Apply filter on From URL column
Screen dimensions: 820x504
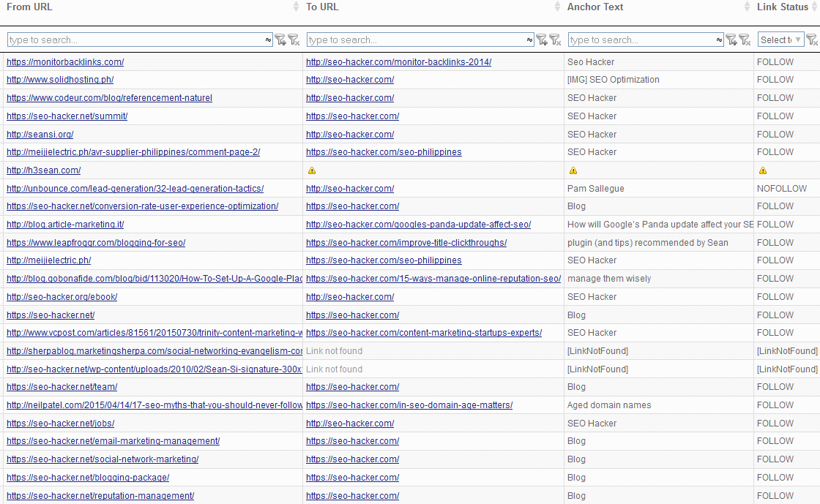(x=280, y=40)
